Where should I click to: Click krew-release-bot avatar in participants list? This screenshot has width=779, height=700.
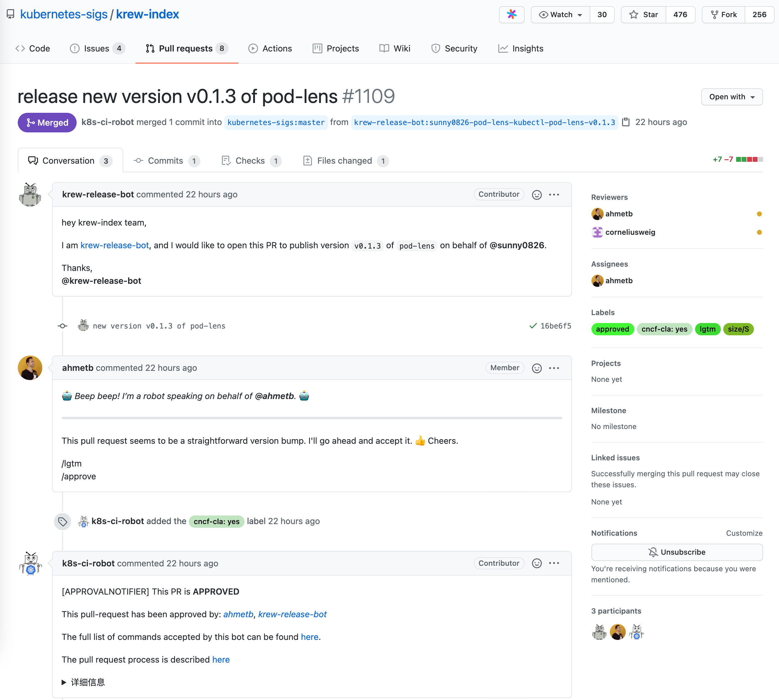click(599, 632)
